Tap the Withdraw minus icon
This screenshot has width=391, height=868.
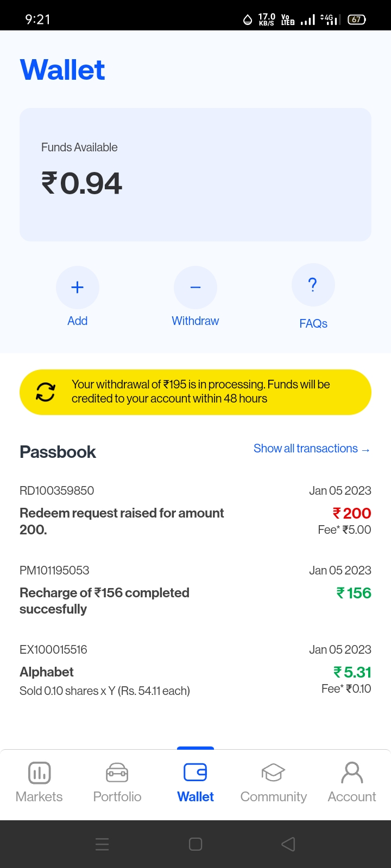tap(195, 287)
